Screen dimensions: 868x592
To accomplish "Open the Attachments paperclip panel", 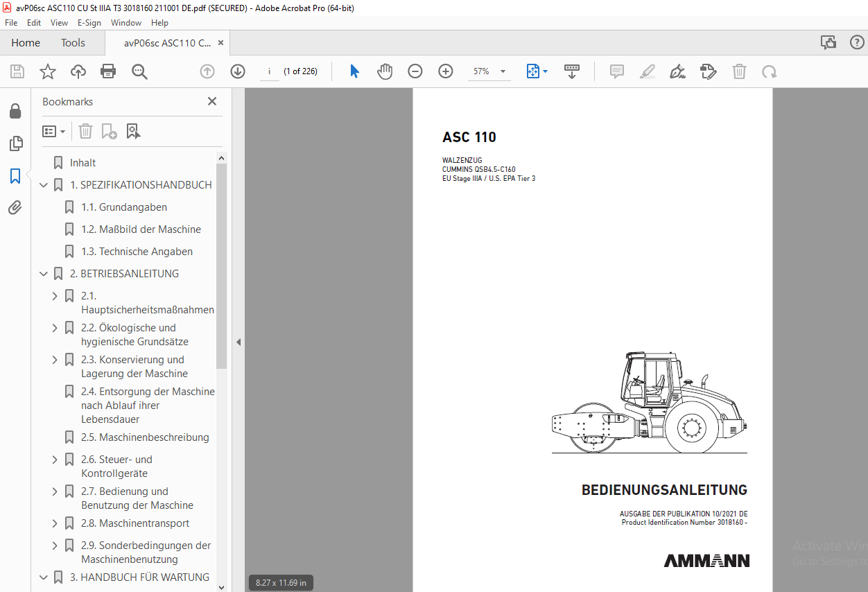I will [15, 207].
